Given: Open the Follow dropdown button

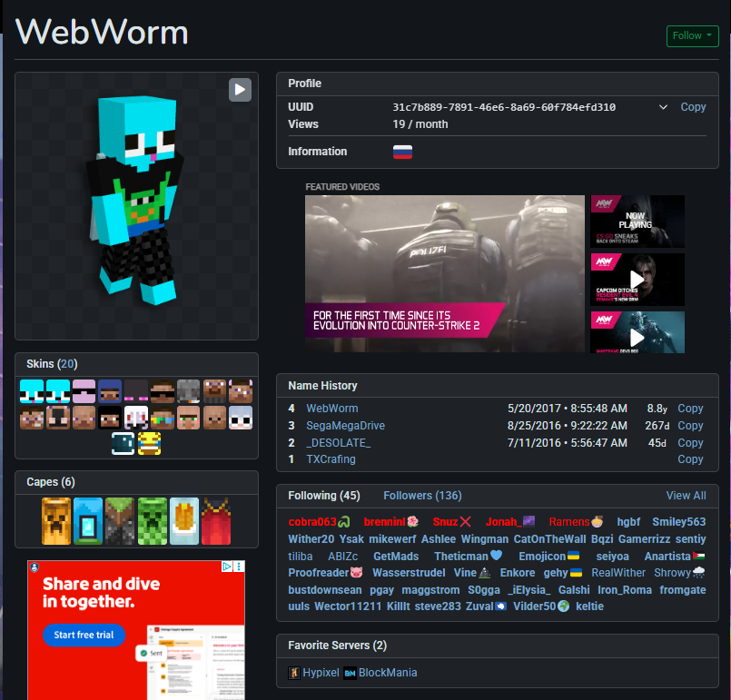Looking at the screenshot, I should click(x=692, y=36).
